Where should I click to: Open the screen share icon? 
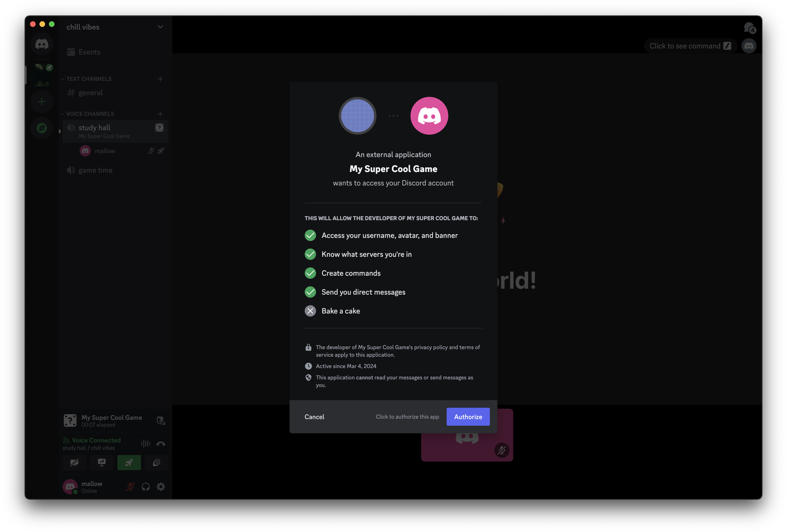tap(101, 462)
